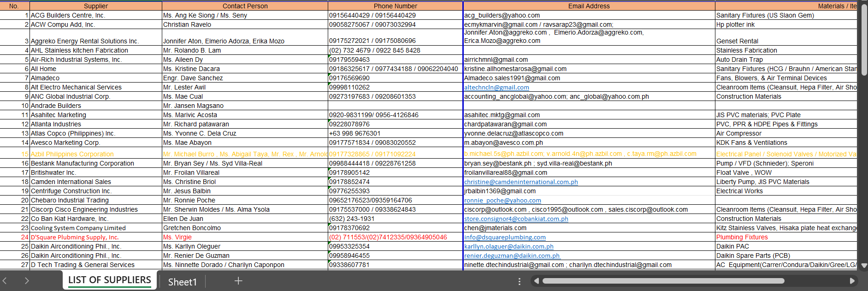Select cell Bestank Manufacturing Corporation

(x=96, y=163)
